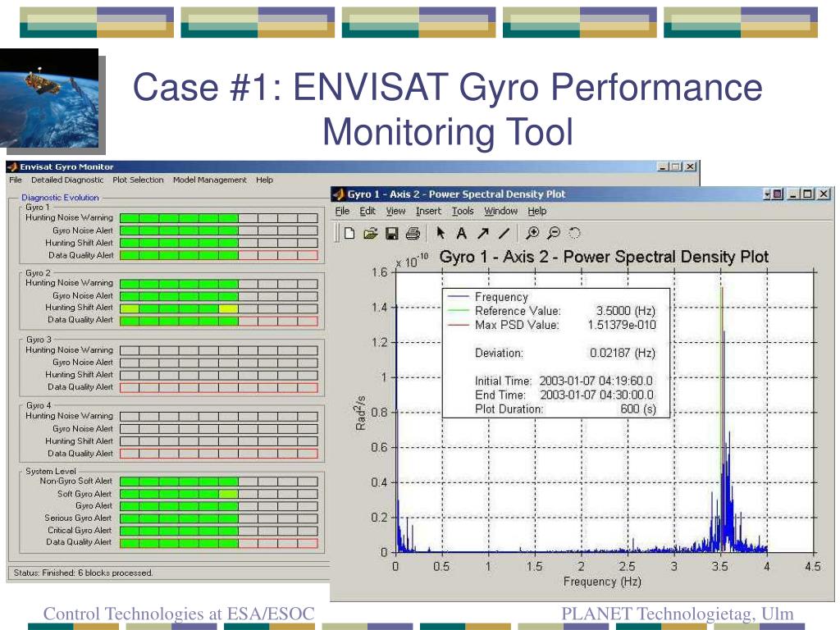This screenshot has width=840, height=630.
Task: Activate the Rotate 3D tool
Action: point(574,233)
